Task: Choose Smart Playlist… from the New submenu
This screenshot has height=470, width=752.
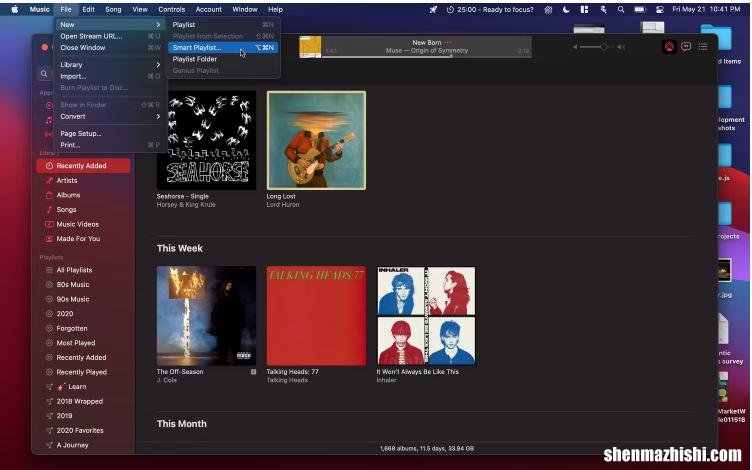Action: pyautogui.click(x=223, y=47)
